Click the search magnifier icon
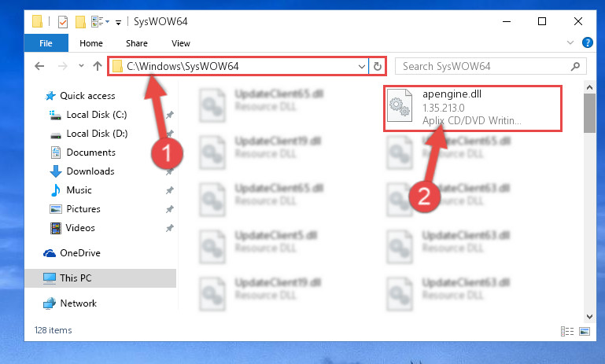This screenshot has width=605, height=364. [575, 66]
